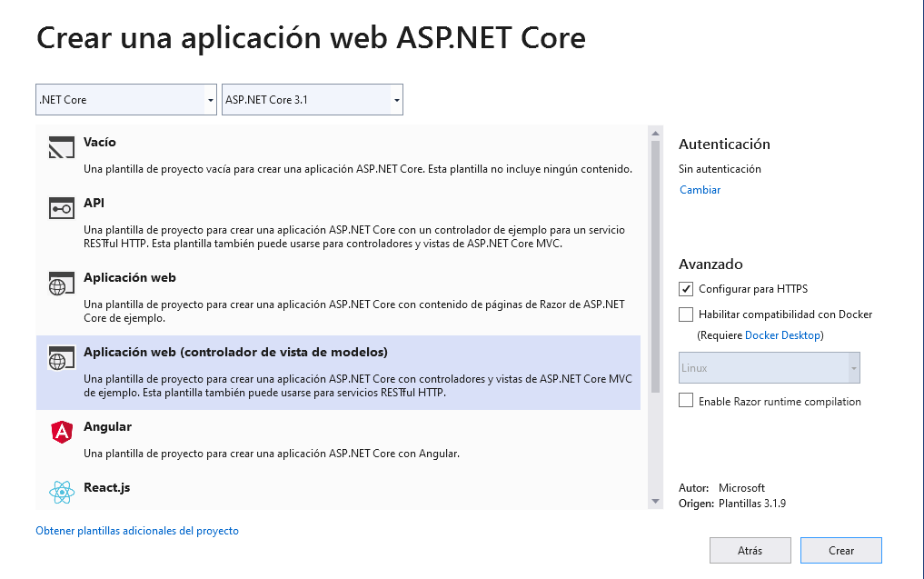
Task: Enable Habilitar compatibilidad con Docker
Action: point(685,314)
